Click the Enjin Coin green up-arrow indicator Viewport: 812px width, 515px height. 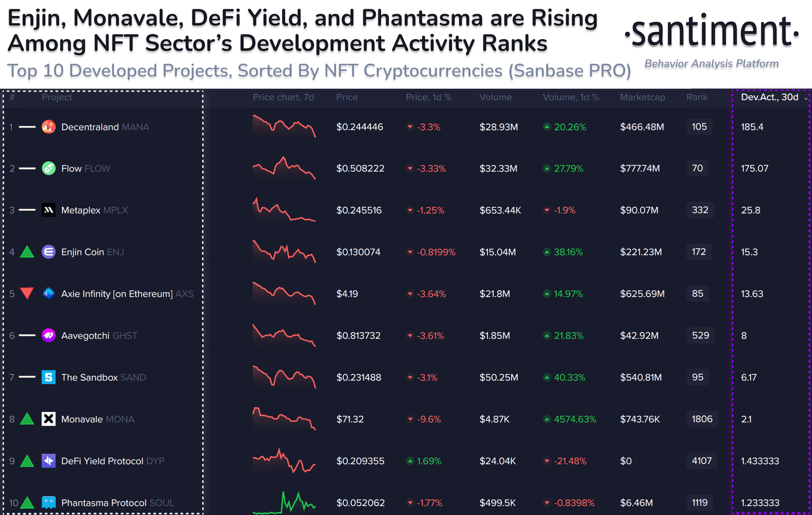27,252
